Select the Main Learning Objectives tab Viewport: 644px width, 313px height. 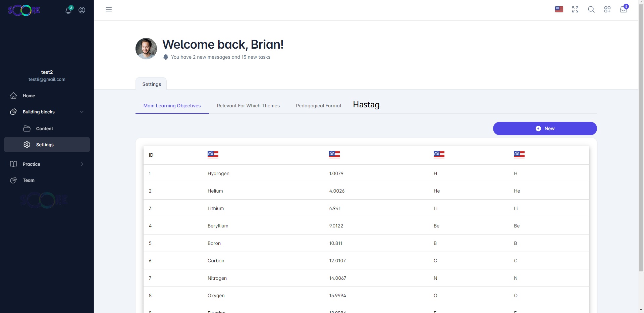point(172,106)
